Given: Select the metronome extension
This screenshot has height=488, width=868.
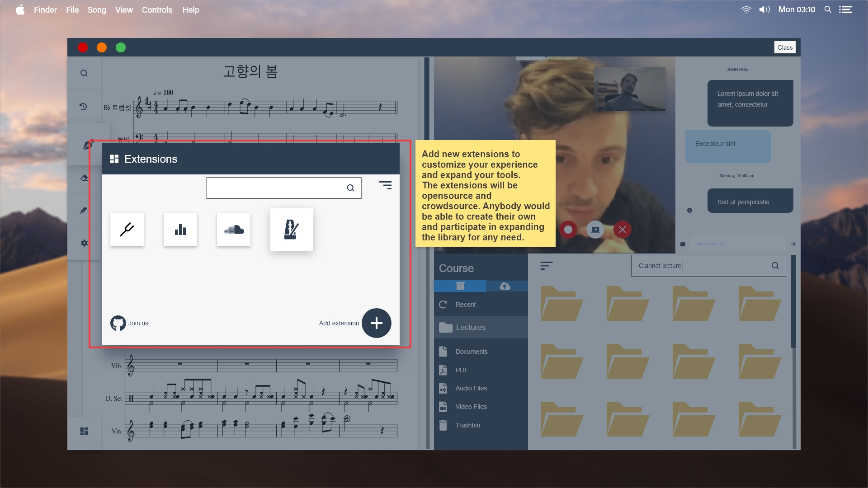Looking at the screenshot, I should click(x=291, y=230).
